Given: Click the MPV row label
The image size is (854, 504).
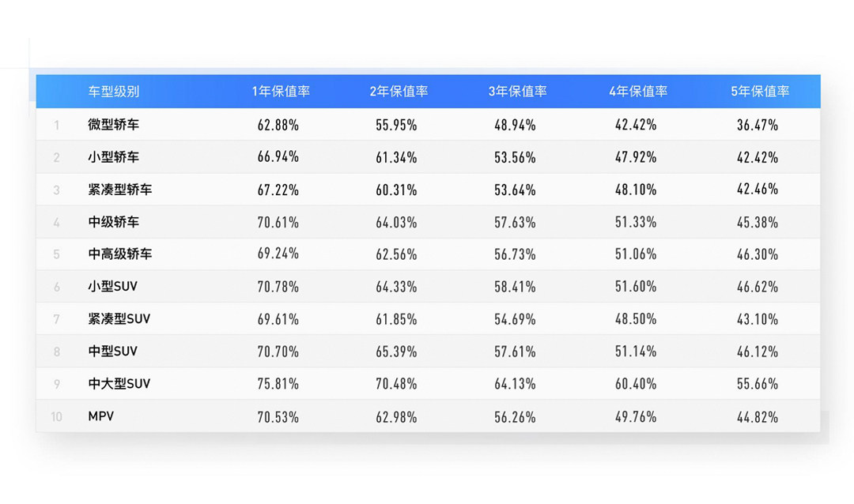Looking at the screenshot, I should coord(101,416).
